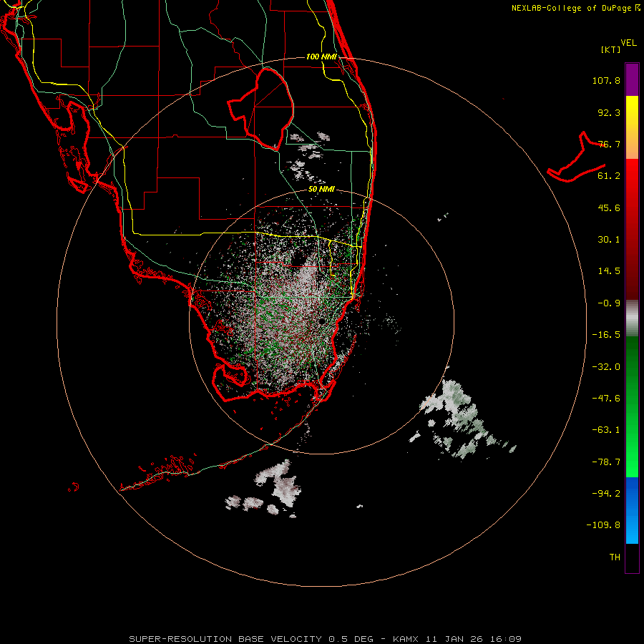This screenshot has width=644, height=644.
Task: Click the 76.7 velocity scale value
Action: coord(609,144)
